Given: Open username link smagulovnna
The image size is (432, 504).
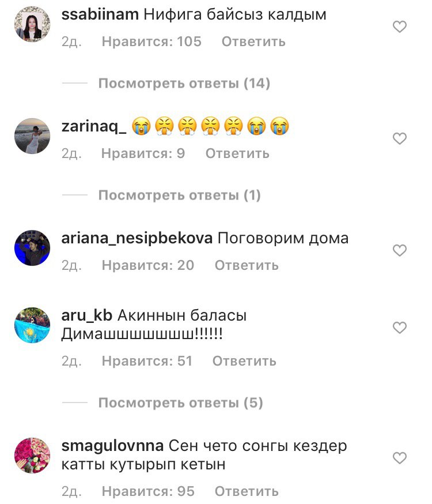Looking at the screenshot, I should (x=113, y=446).
